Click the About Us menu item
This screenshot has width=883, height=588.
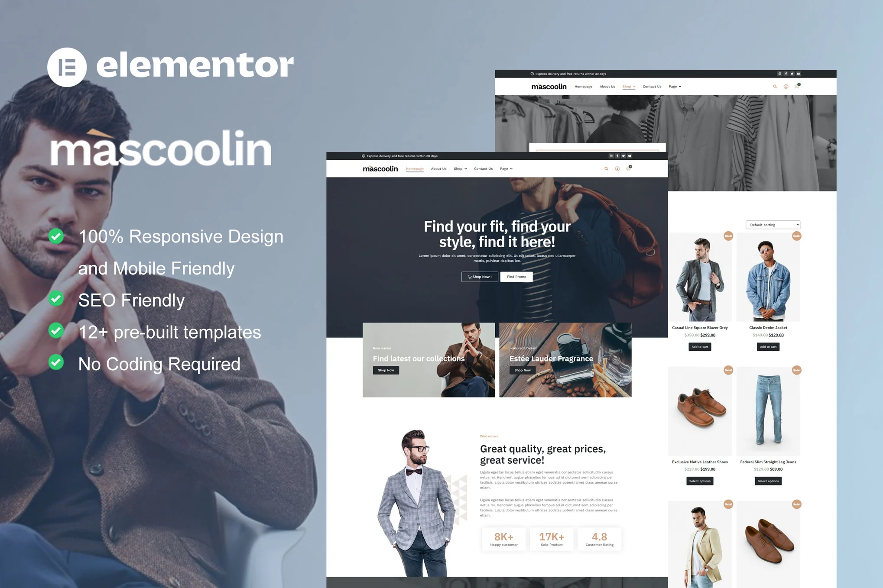[x=438, y=169]
